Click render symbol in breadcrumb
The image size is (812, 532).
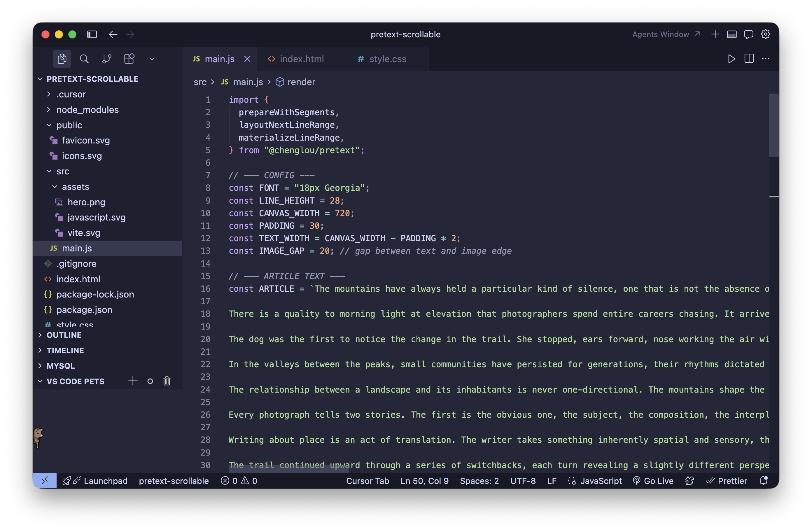pyautogui.click(x=295, y=82)
